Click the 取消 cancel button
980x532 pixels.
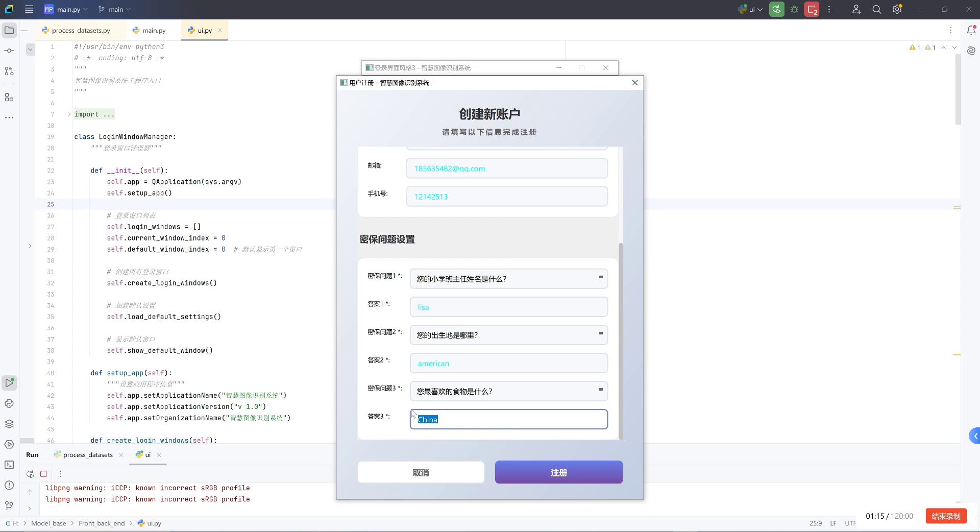click(x=421, y=472)
